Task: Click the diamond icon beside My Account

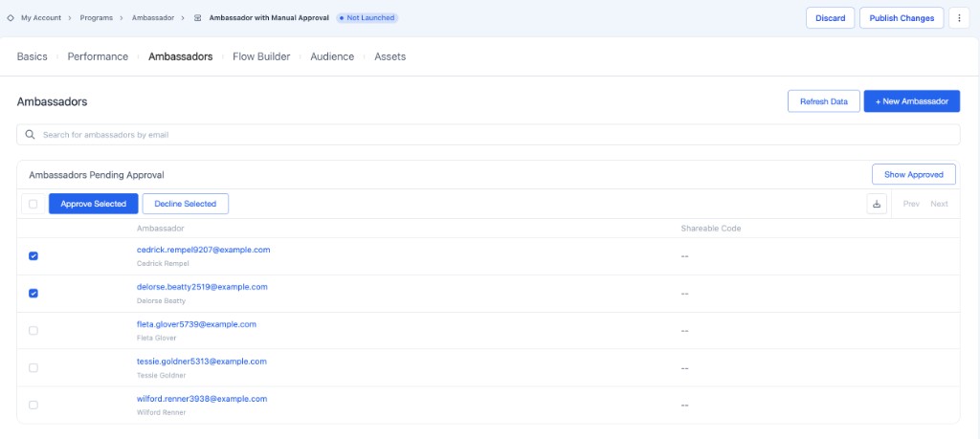Action: coord(10,18)
